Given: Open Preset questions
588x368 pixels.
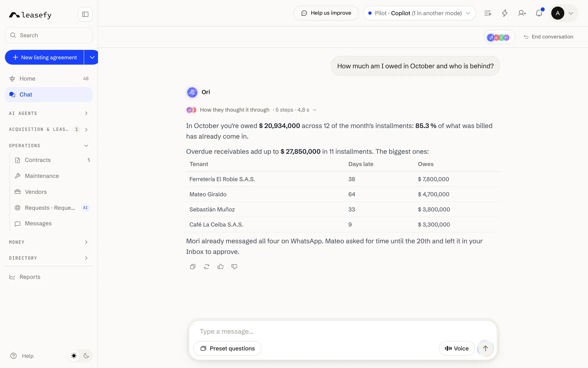Looking at the screenshot, I should click(227, 348).
